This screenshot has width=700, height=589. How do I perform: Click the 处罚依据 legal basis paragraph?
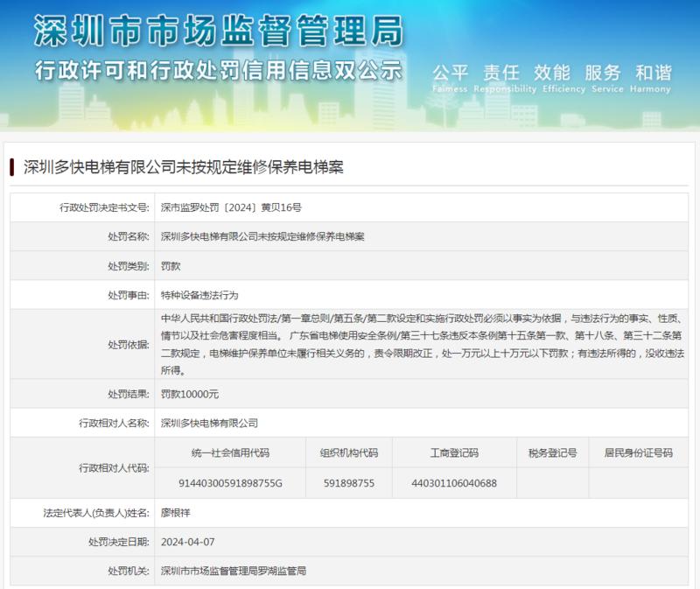pyautogui.click(x=423, y=344)
